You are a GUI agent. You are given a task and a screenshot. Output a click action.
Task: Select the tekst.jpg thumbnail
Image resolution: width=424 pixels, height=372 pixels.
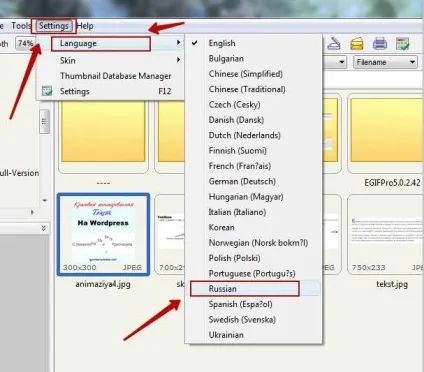pos(385,235)
